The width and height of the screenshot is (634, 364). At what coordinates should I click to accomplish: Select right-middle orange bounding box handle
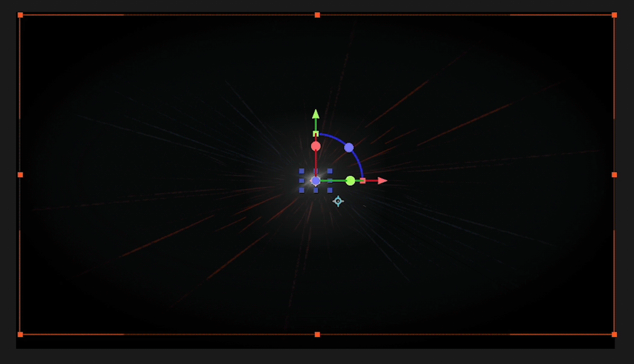pos(614,175)
